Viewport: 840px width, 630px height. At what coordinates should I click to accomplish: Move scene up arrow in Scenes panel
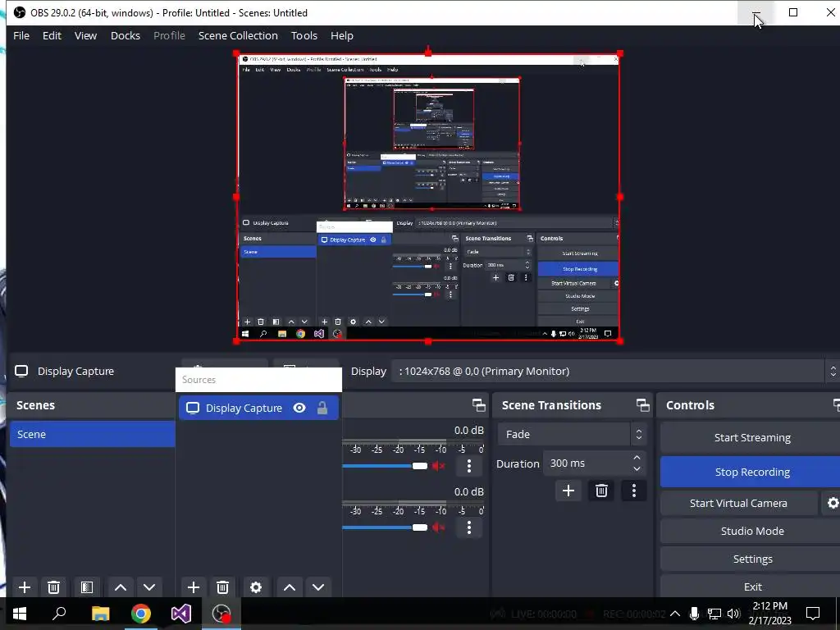coord(121,587)
